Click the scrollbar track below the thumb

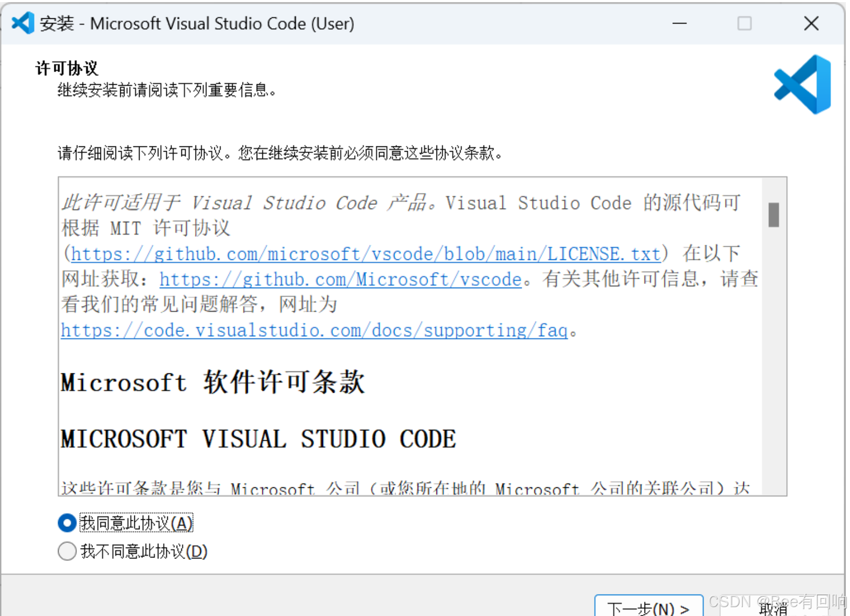tap(773, 366)
